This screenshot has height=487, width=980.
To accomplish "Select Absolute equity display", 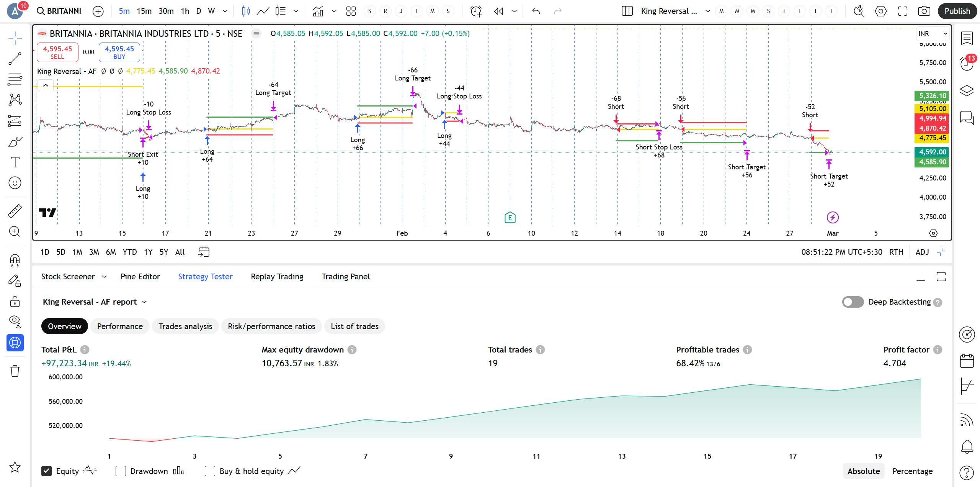I will pyautogui.click(x=864, y=471).
